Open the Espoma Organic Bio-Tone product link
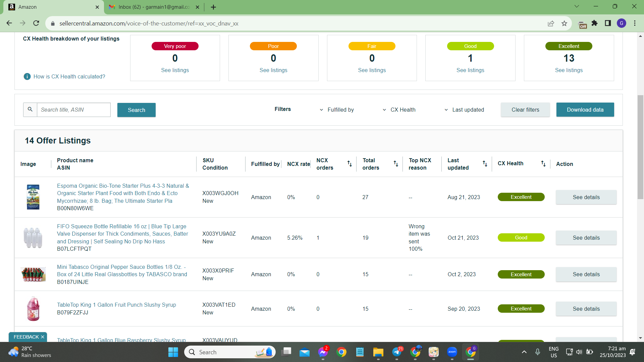This screenshot has height=362, width=644. pyautogui.click(x=123, y=193)
